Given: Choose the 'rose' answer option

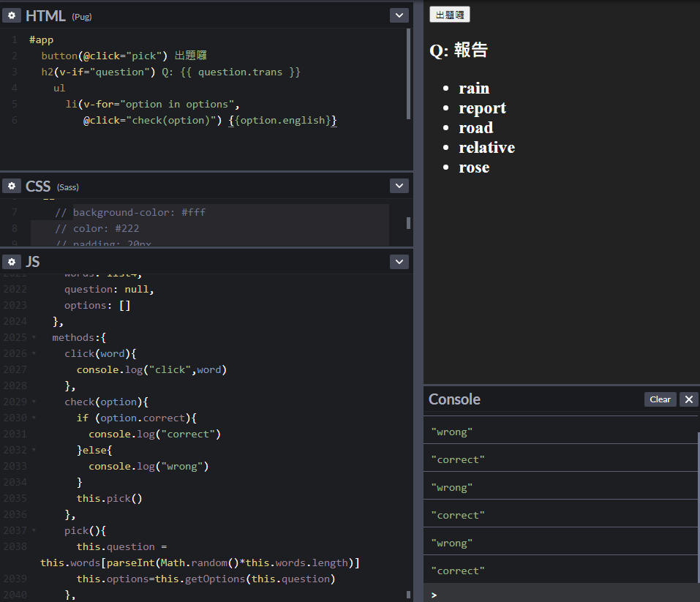Looking at the screenshot, I should (x=474, y=167).
